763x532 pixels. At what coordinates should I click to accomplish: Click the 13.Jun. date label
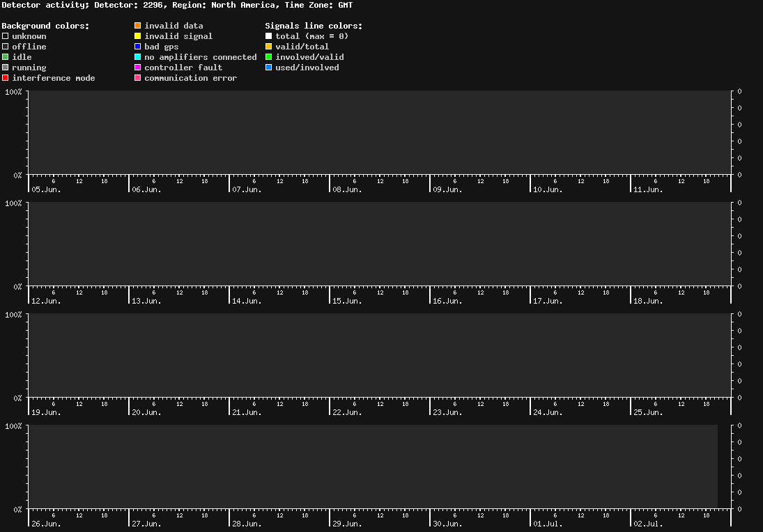(146, 301)
